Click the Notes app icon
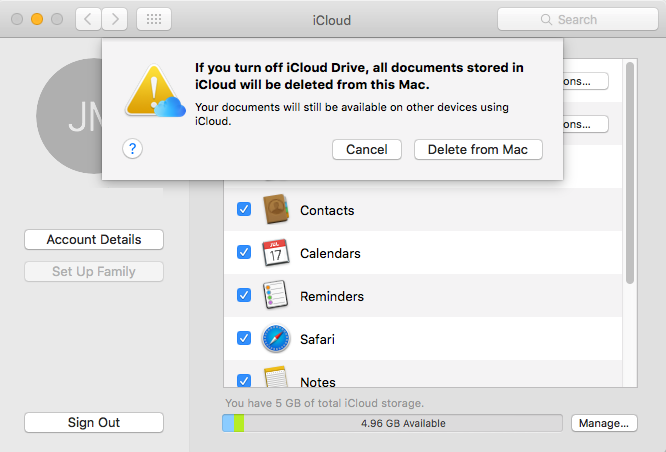This screenshot has width=666, height=452. 276,377
